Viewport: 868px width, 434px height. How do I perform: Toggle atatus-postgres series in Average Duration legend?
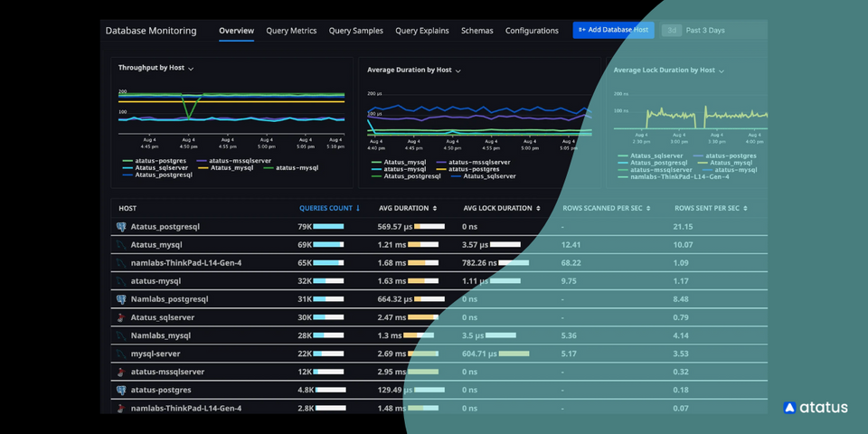(467, 169)
